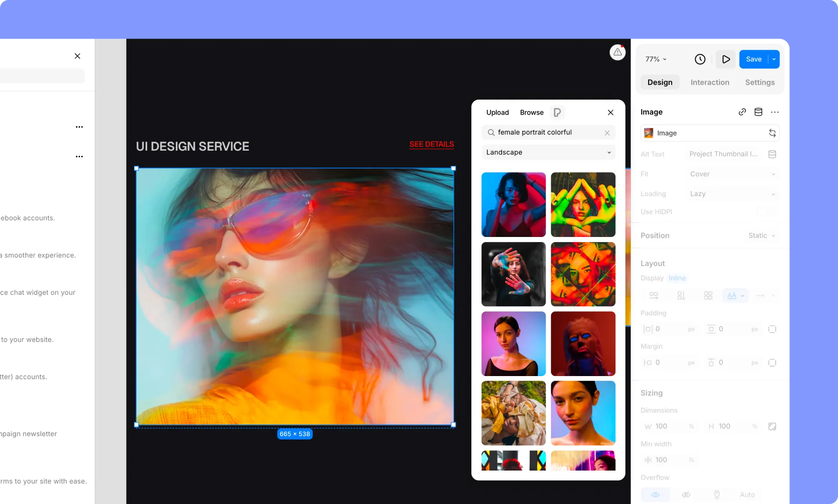Select the Auto overflow option
Image resolution: width=838 pixels, height=504 pixels.
(x=747, y=495)
